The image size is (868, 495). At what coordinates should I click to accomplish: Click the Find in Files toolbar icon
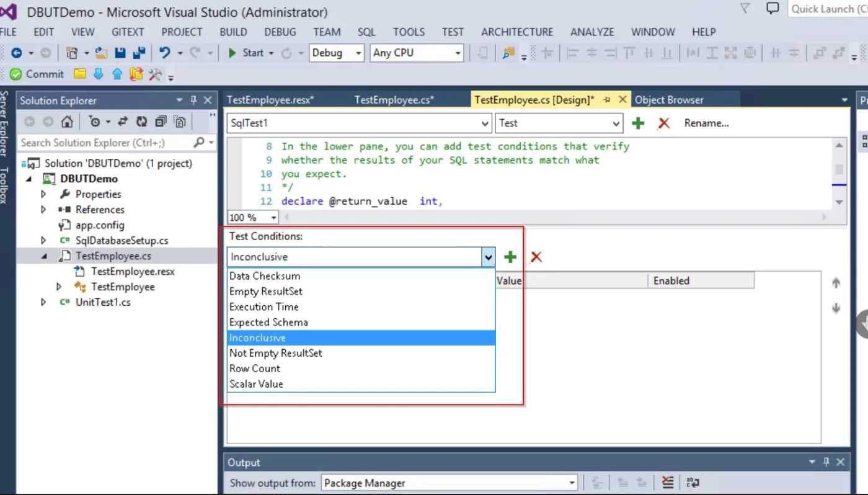coord(508,53)
